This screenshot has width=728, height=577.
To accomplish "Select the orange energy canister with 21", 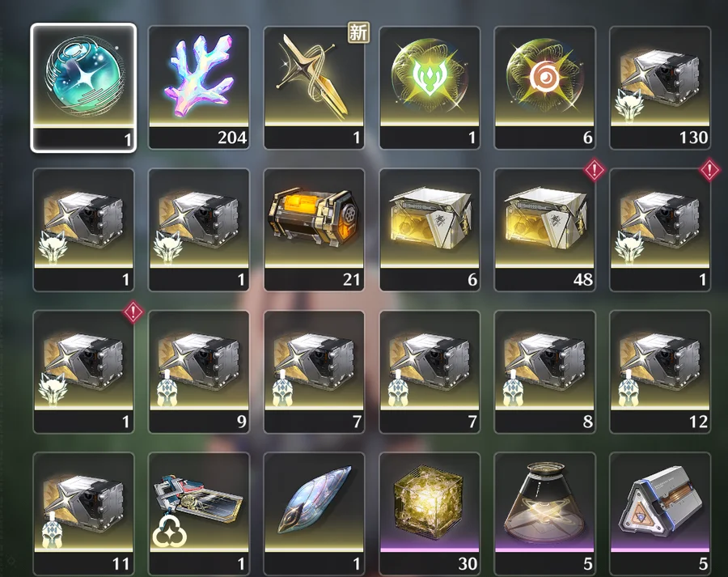I will click(314, 230).
